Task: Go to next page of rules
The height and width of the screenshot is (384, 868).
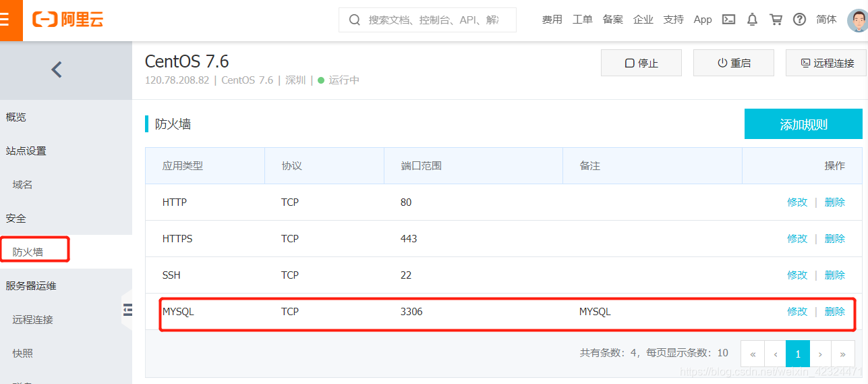Action: 820,354
